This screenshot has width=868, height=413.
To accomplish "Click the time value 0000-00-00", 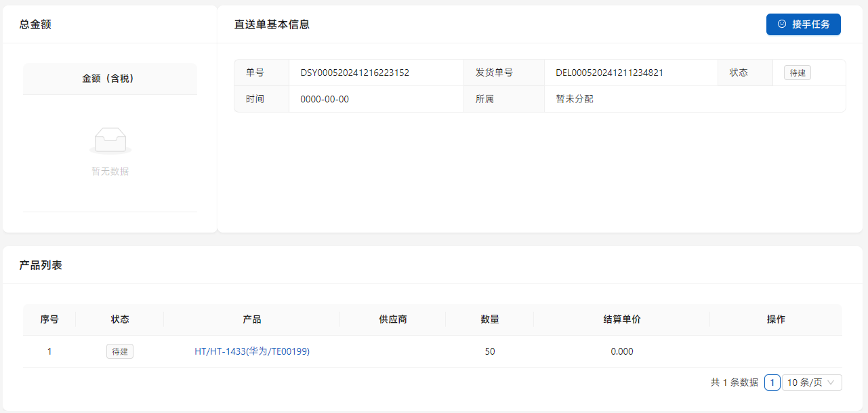I will point(325,99).
